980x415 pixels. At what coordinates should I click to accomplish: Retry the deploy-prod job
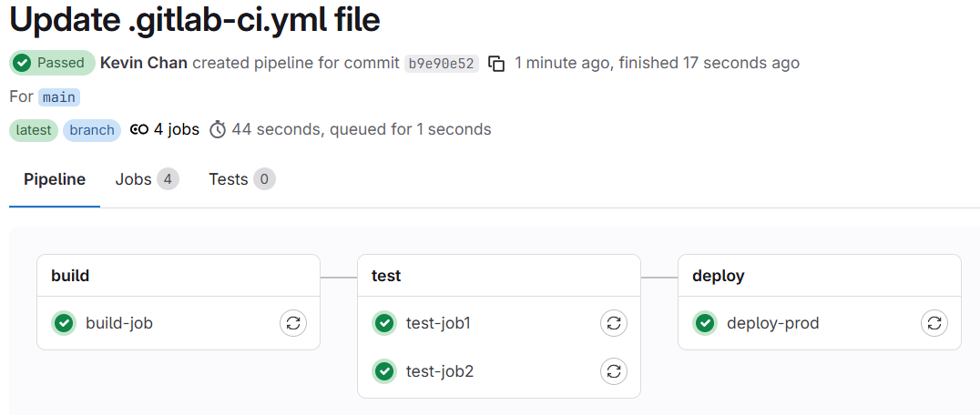pyautogui.click(x=934, y=322)
